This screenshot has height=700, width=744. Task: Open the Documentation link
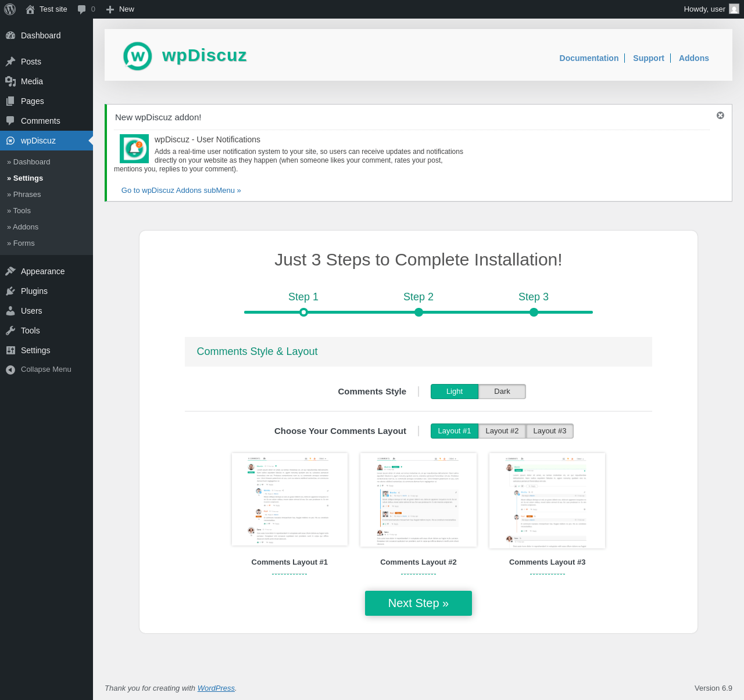coord(589,58)
